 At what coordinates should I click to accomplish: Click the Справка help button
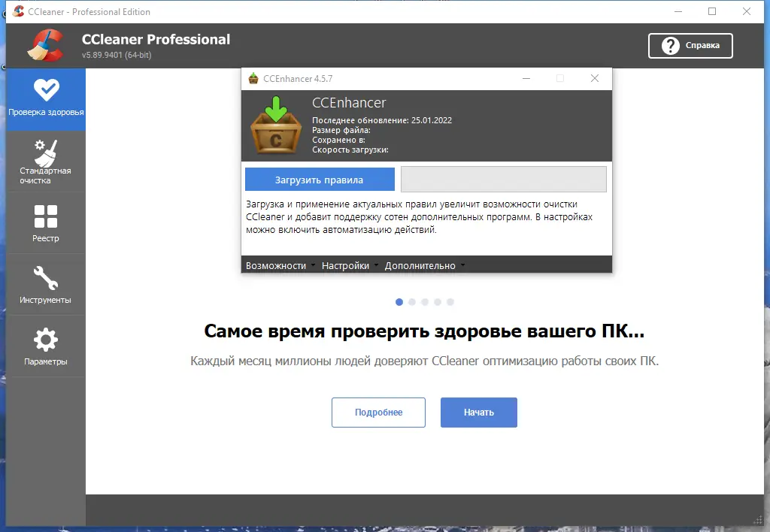coord(690,45)
